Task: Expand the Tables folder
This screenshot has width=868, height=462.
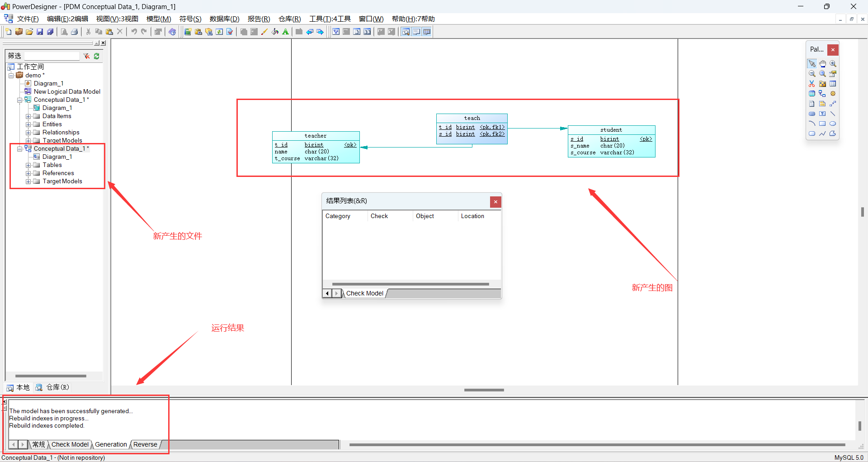Action: (28, 165)
